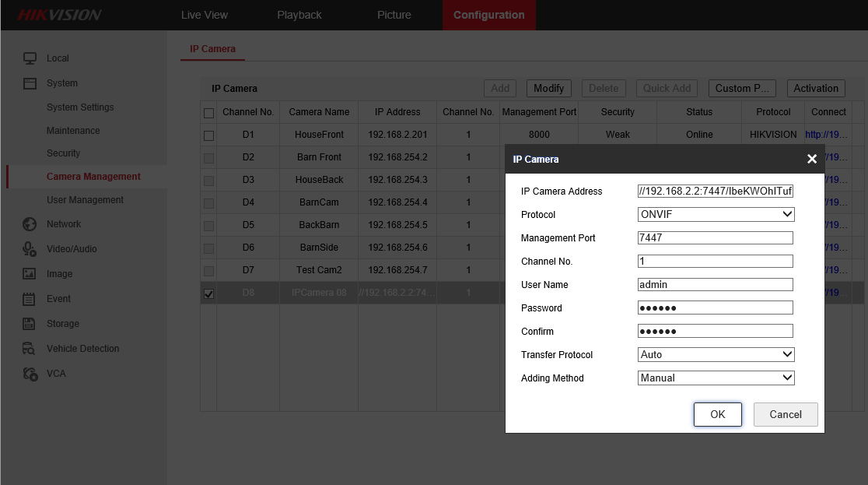Click the Video/Audio microphone icon

30,249
